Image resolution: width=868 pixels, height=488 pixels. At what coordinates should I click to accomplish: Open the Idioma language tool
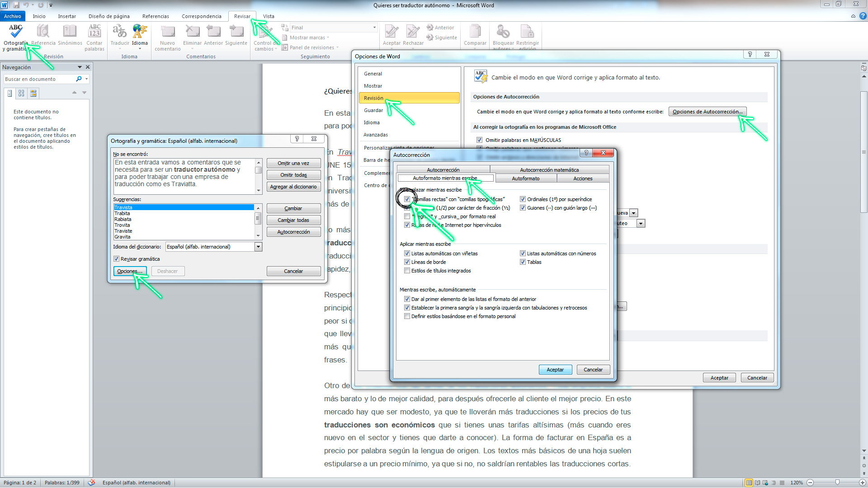coord(140,37)
